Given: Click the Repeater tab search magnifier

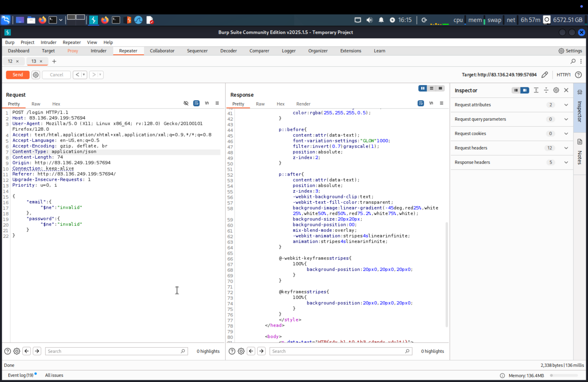Looking at the screenshot, I should tap(573, 61).
